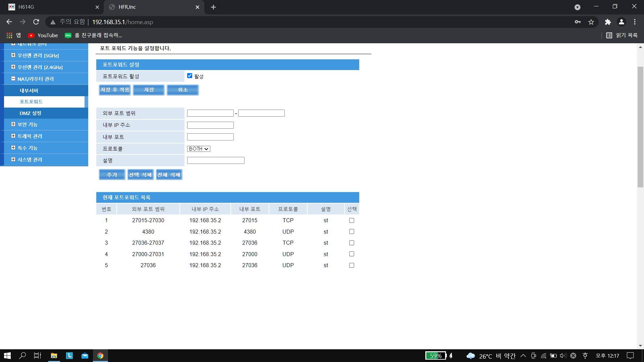Click the 내부 IP 주소 input field
The height and width of the screenshot is (362, 644).
(x=210, y=125)
